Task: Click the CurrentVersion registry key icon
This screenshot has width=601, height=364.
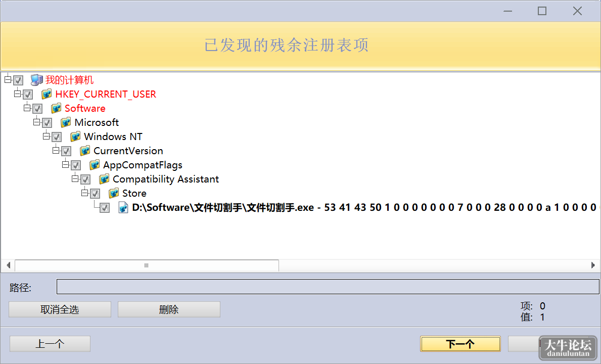Action: pyautogui.click(x=85, y=151)
